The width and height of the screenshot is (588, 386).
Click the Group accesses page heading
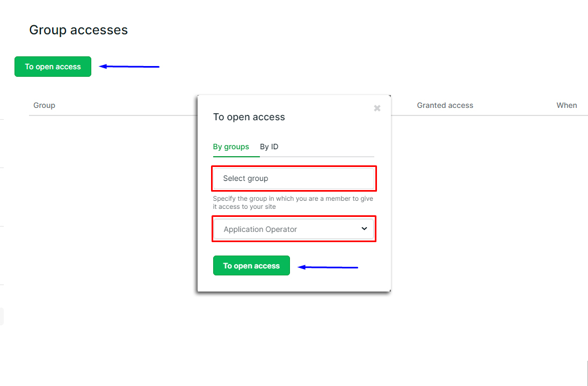pos(78,30)
